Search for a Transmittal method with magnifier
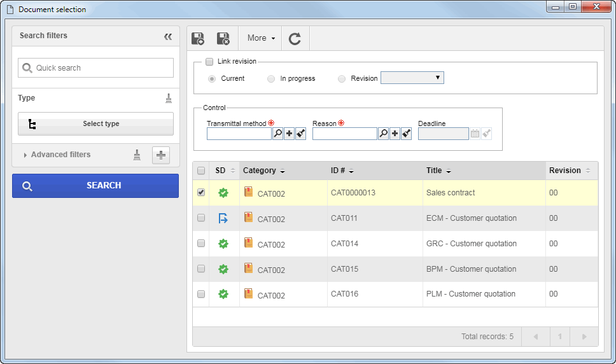The image size is (616, 364). tap(277, 134)
